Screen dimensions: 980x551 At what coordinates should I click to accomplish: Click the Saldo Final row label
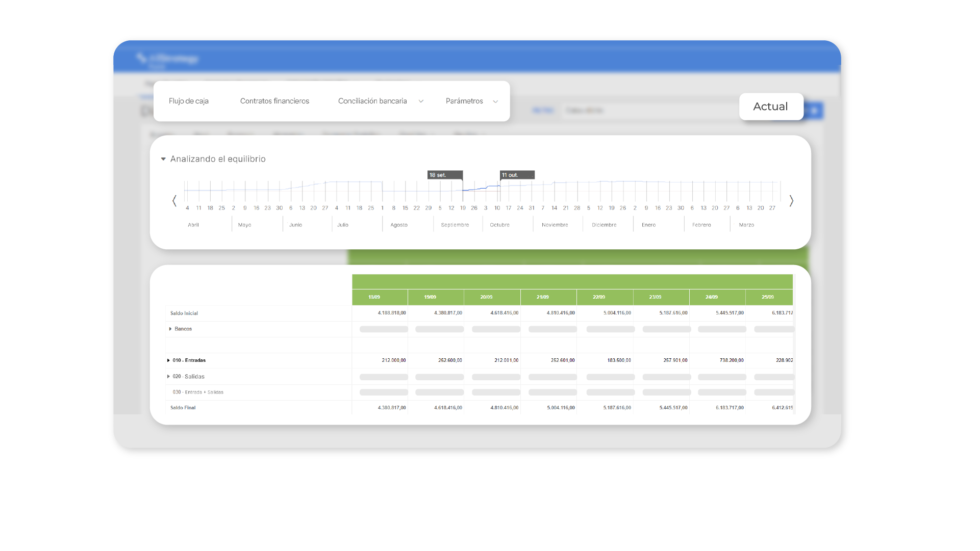click(x=183, y=408)
